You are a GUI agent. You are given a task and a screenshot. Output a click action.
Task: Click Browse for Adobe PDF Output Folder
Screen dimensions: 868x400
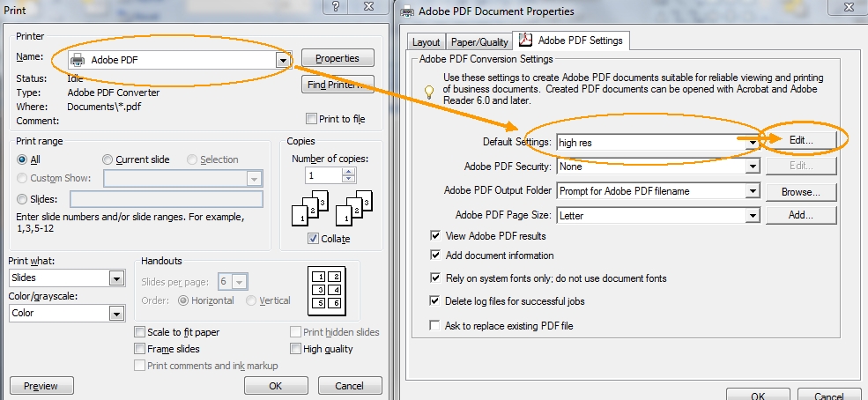tap(800, 191)
